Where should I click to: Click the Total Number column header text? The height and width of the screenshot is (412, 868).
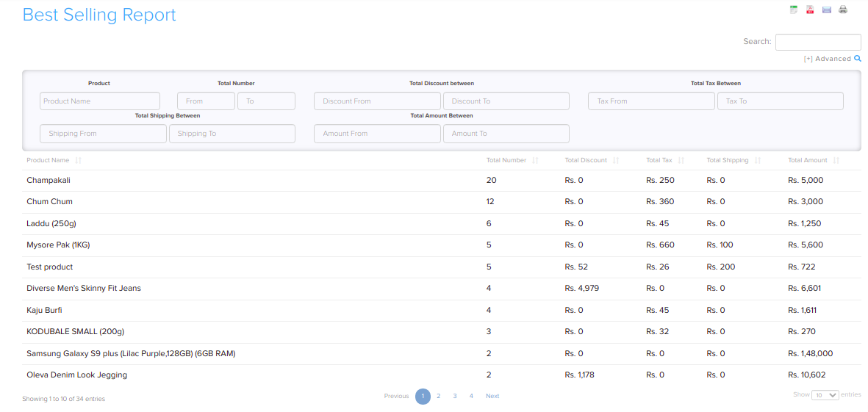pyautogui.click(x=506, y=160)
